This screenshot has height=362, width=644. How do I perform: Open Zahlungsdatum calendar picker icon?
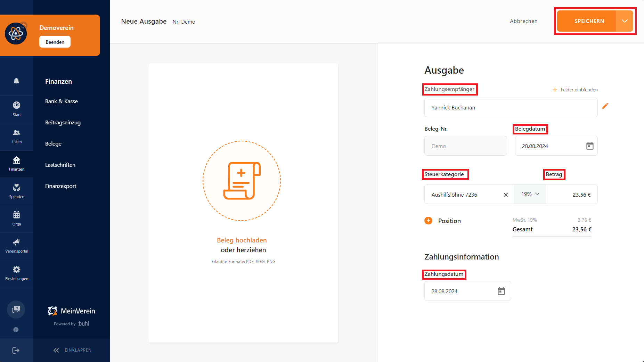(501, 291)
